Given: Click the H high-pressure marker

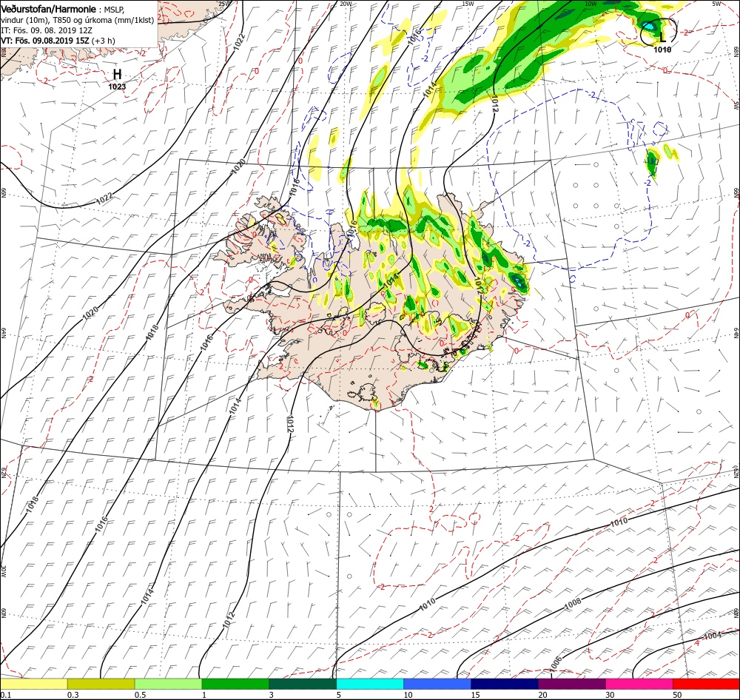Looking at the screenshot, I should tap(117, 74).
